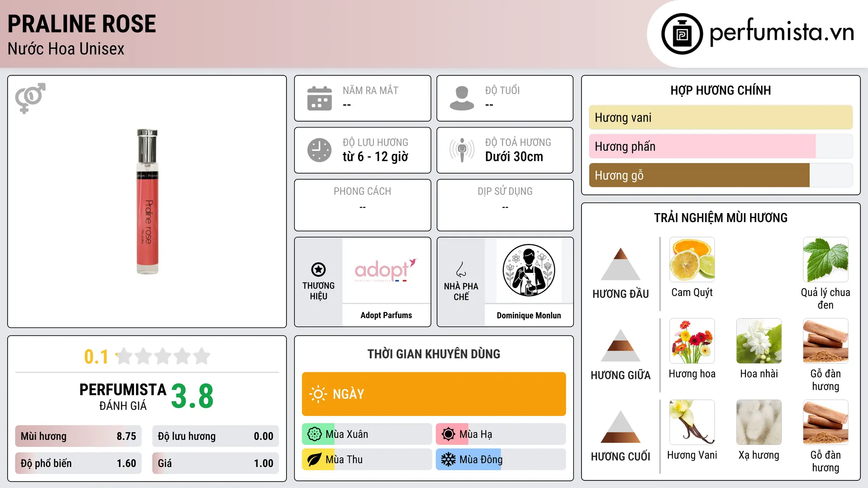Image resolution: width=868 pixels, height=488 pixels.
Task: Open the Hoa nhài jasmine image
Action: coord(759,341)
